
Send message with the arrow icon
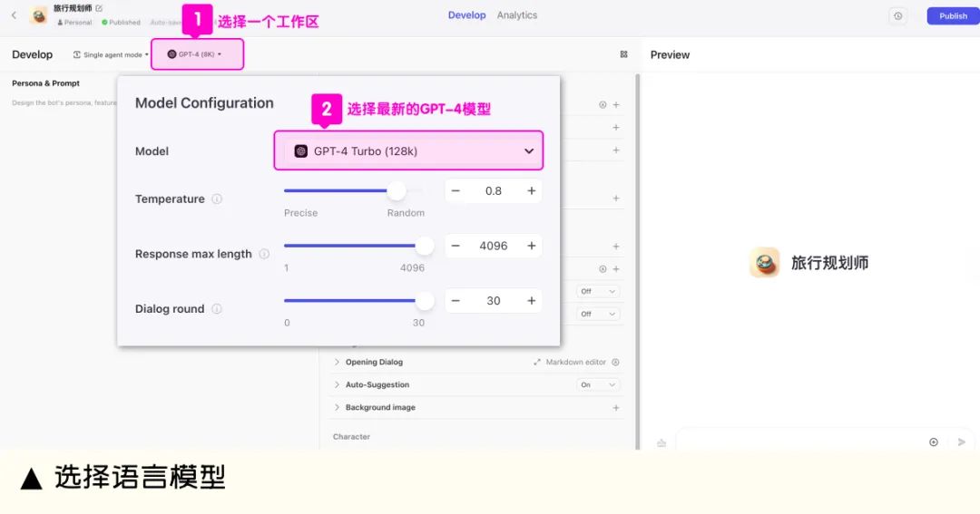(961, 442)
